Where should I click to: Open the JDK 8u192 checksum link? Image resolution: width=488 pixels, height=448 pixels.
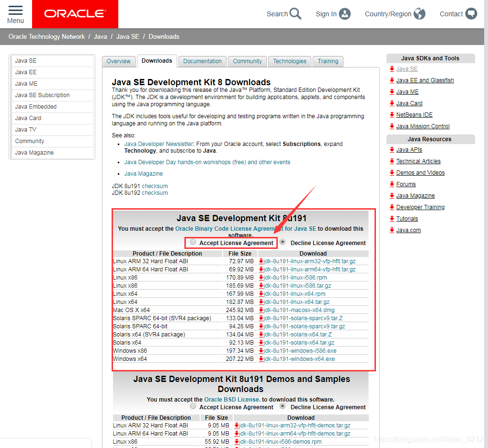click(155, 193)
